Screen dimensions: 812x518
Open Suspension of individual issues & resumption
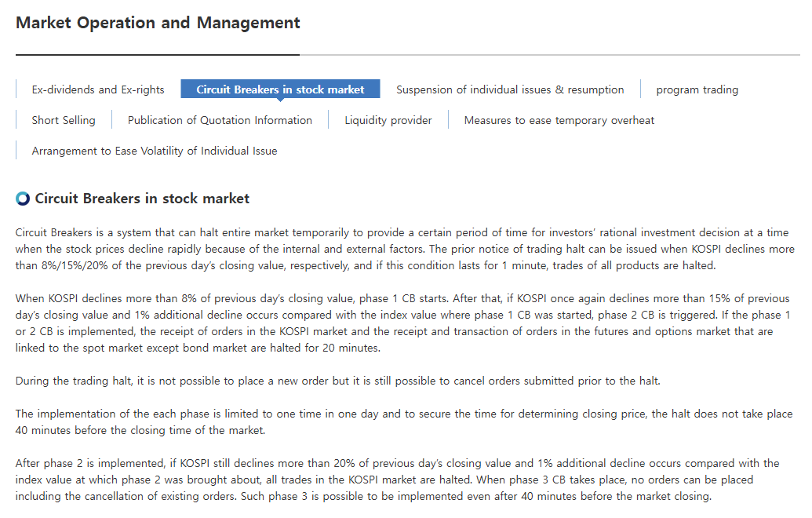510,89
